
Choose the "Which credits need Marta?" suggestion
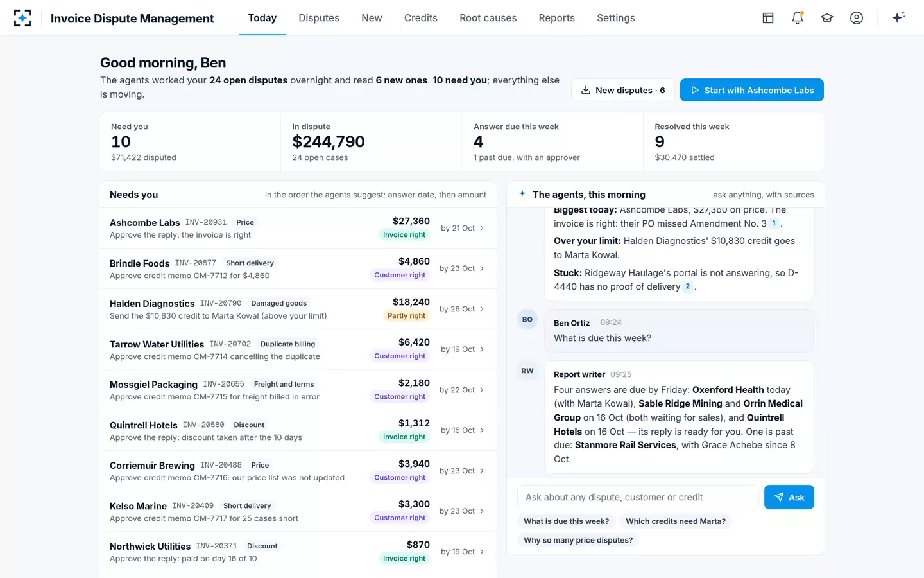tap(676, 521)
